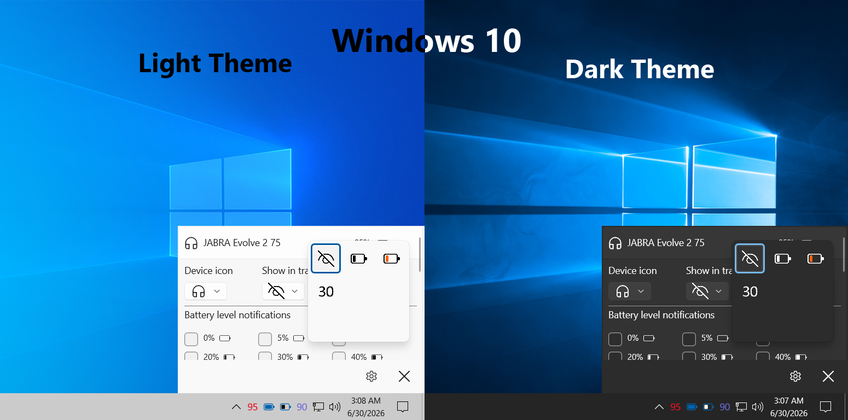The image size is (848, 420).
Task: Open settings gear in light theme panel
Action: click(371, 376)
